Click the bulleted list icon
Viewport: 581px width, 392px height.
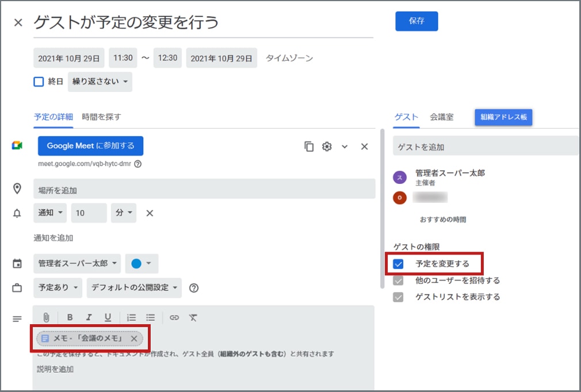pos(151,317)
